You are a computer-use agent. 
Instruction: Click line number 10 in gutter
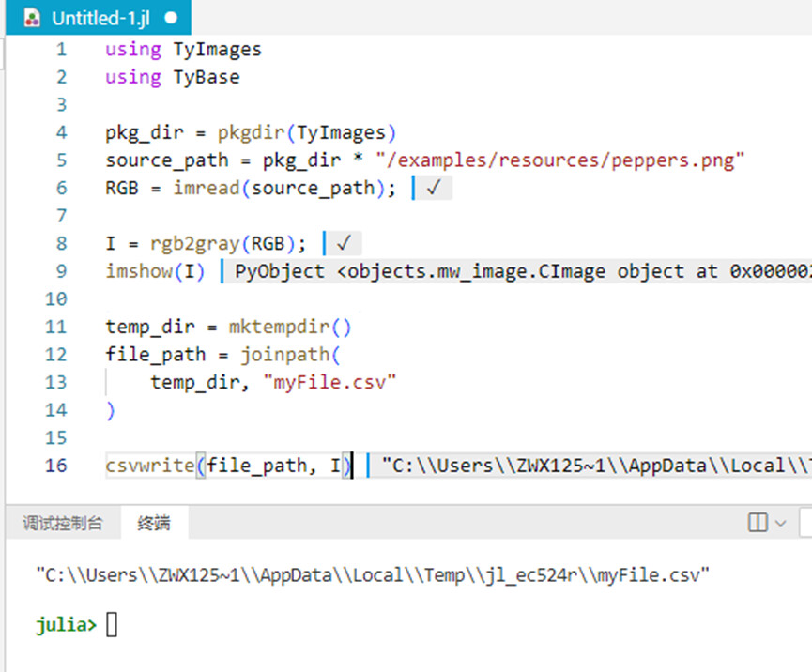[x=56, y=298]
